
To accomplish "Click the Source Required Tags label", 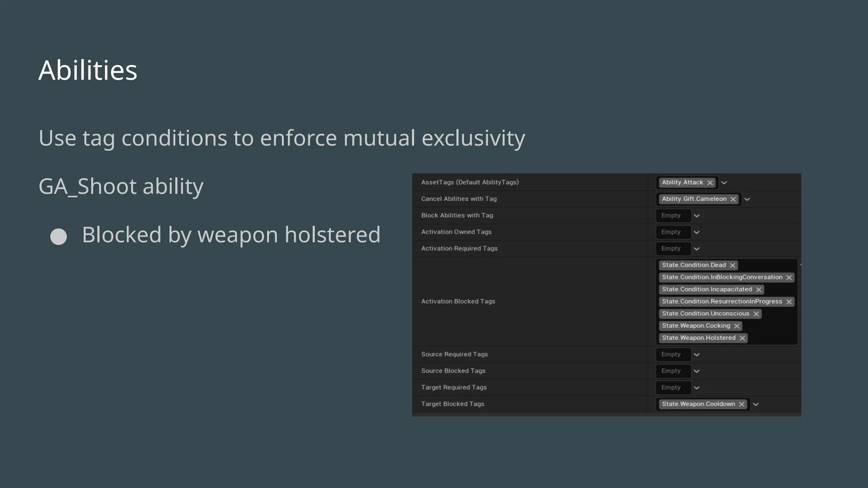I will tap(454, 355).
